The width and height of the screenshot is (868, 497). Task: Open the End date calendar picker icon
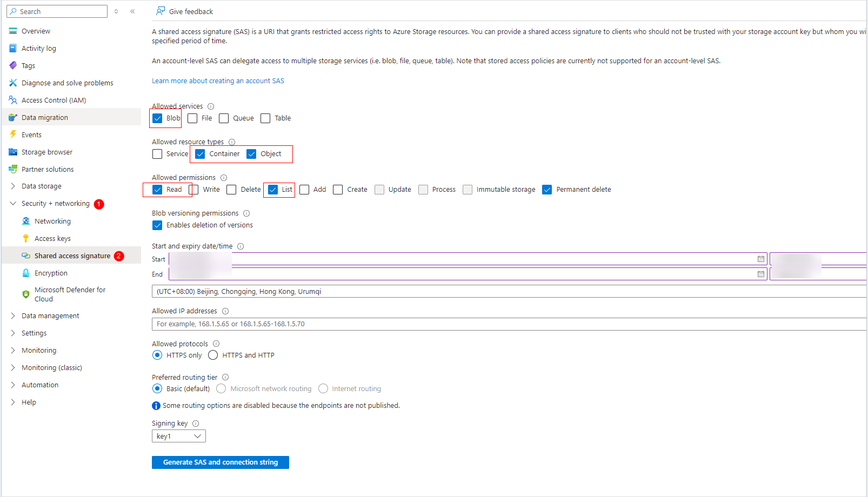point(761,274)
